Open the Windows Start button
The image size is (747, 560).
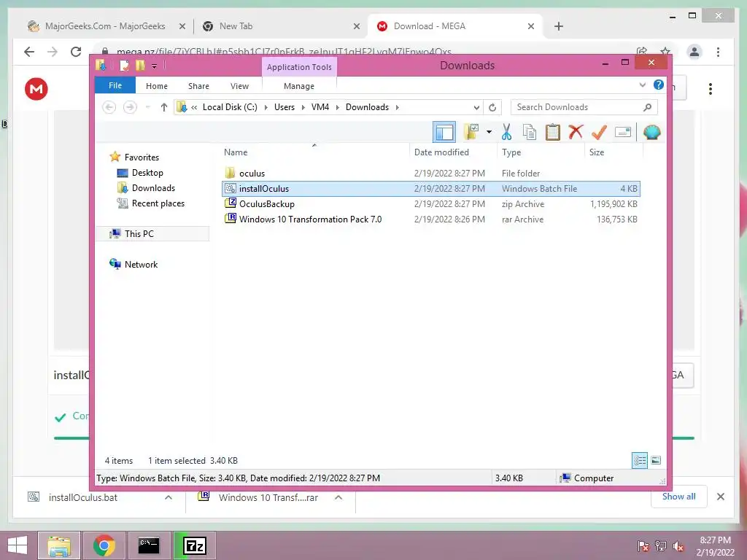pos(18,545)
